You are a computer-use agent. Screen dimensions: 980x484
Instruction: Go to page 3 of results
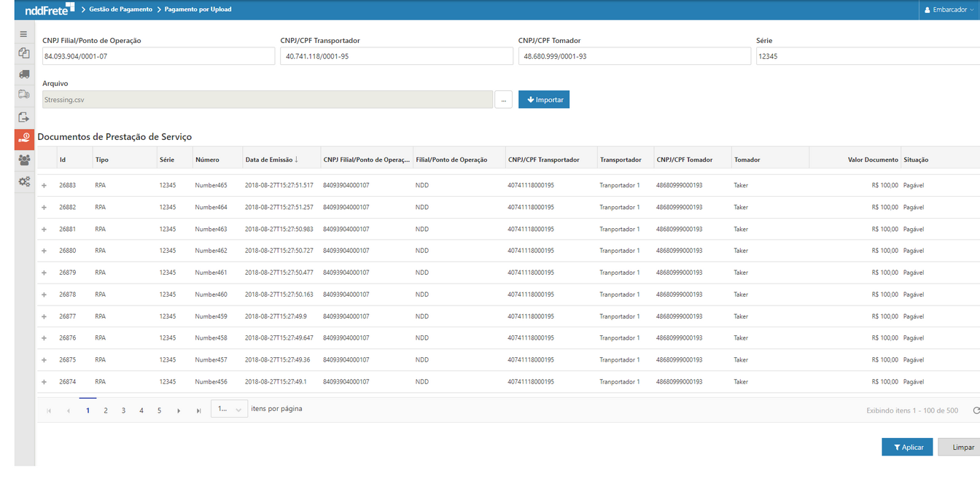pos(123,410)
